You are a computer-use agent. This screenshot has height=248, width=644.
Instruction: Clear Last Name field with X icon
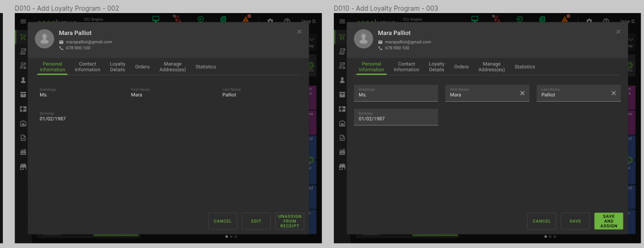(614, 93)
